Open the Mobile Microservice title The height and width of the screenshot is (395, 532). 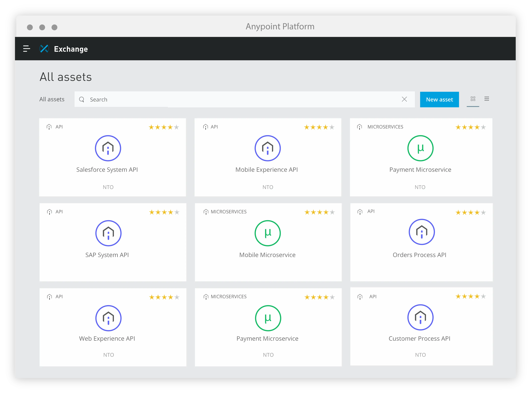267,255
